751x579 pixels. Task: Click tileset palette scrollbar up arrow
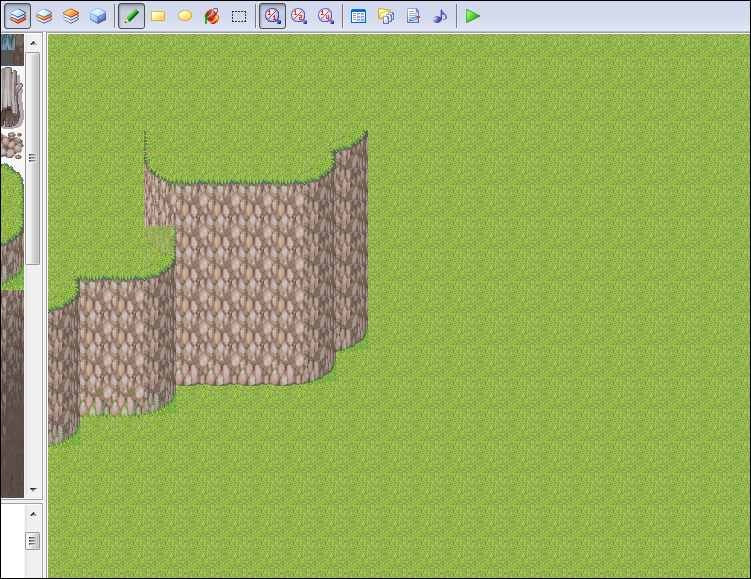[x=33, y=43]
